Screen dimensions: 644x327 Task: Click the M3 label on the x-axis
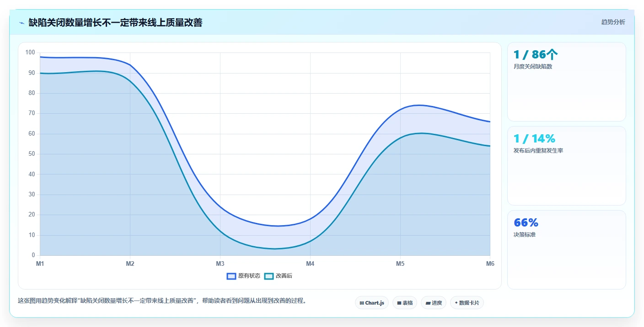tap(220, 264)
